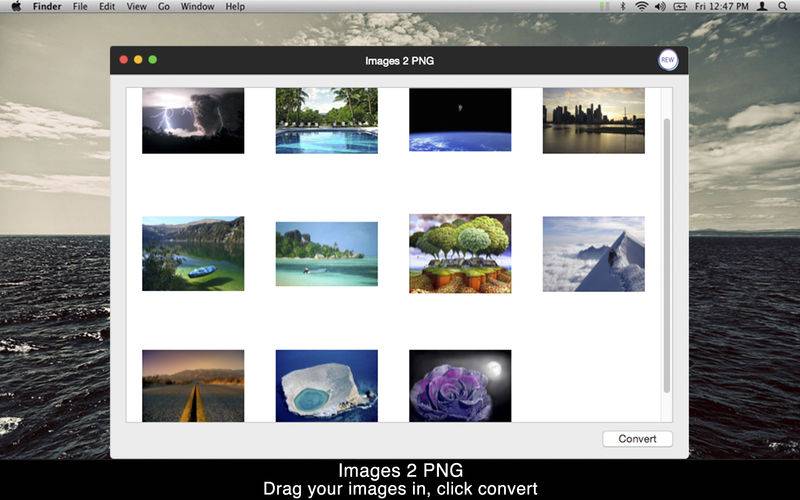Viewport: 800px width, 500px height.
Task: Open Spotlight search magnifier
Action: pos(782,6)
